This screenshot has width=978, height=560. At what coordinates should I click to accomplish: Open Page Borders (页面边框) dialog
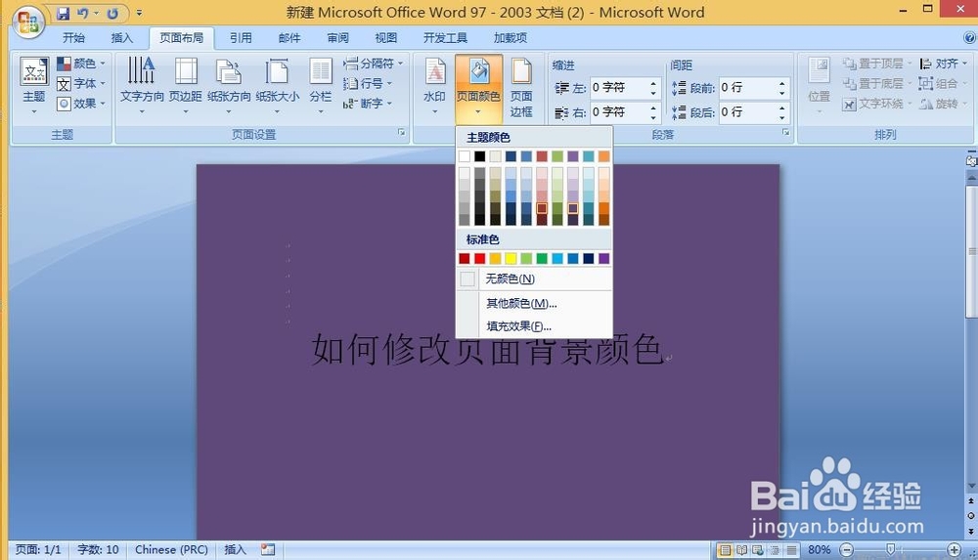pyautogui.click(x=521, y=87)
